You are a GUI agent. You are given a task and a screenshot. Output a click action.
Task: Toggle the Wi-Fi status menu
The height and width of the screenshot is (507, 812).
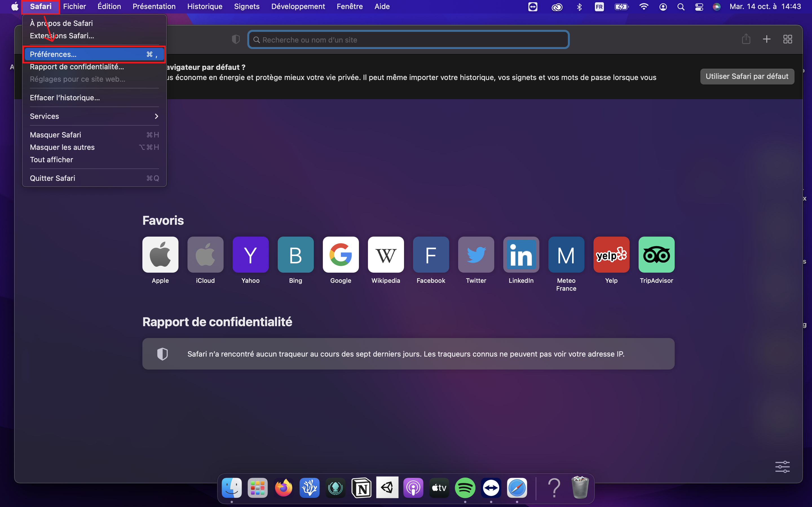(644, 7)
